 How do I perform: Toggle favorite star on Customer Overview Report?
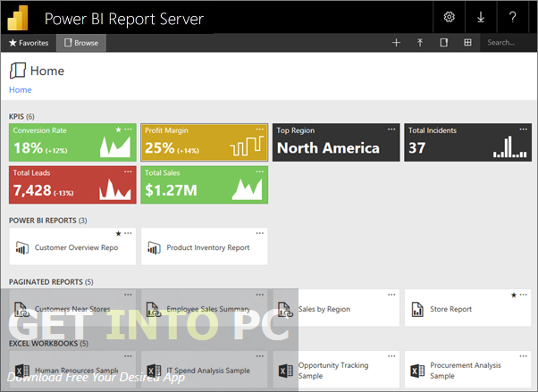[x=118, y=234]
